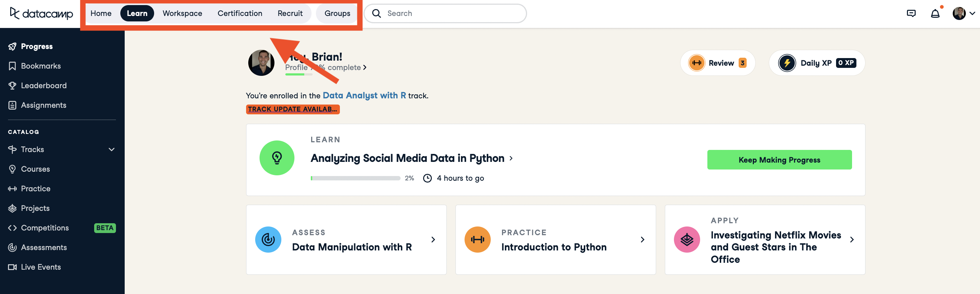Expand the Tracks catalog chevron
This screenshot has width=980, height=294.
coord(112,149)
